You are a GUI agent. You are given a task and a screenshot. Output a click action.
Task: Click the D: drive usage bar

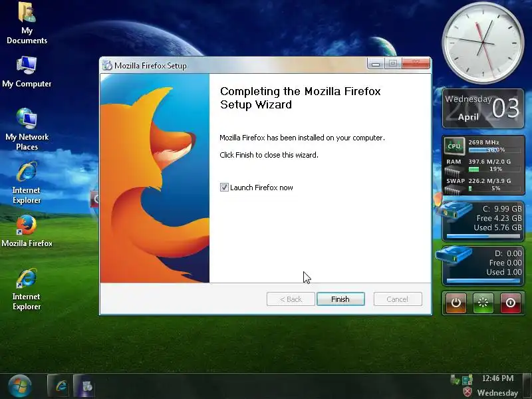point(483,281)
